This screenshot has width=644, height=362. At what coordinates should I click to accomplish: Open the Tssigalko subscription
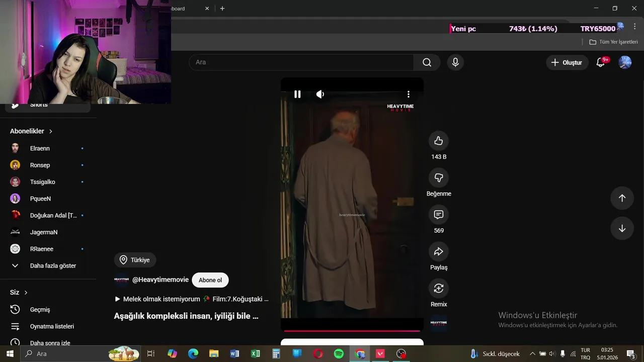(x=48, y=182)
